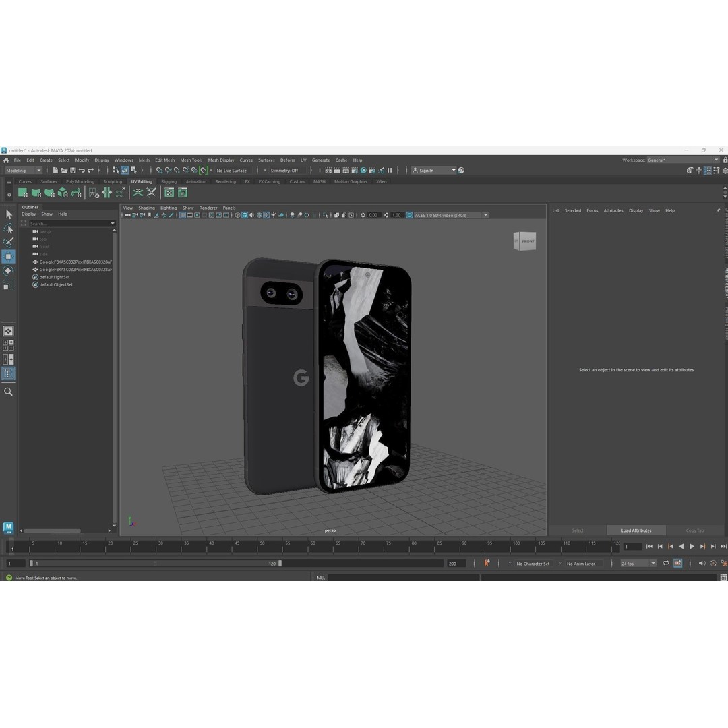
Task: Click the viewport gamma 1.00 field
Action: tap(396, 215)
